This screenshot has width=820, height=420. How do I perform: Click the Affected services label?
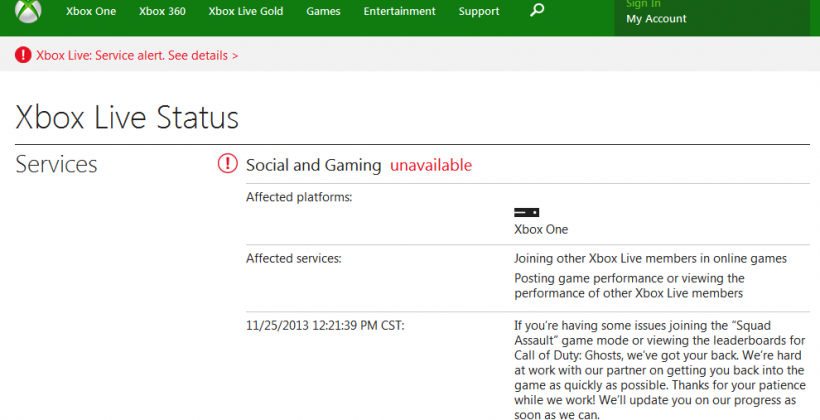[x=293, y=258]
